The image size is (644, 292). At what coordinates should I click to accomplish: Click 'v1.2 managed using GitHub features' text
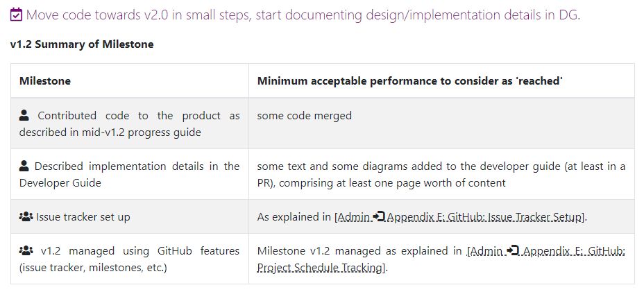pyautogui.click(x=139, y=251)
